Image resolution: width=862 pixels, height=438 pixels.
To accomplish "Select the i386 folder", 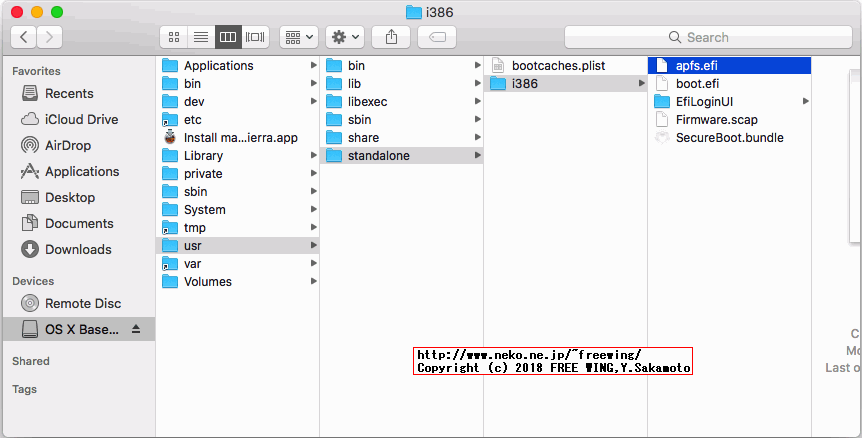I will 566,84.
